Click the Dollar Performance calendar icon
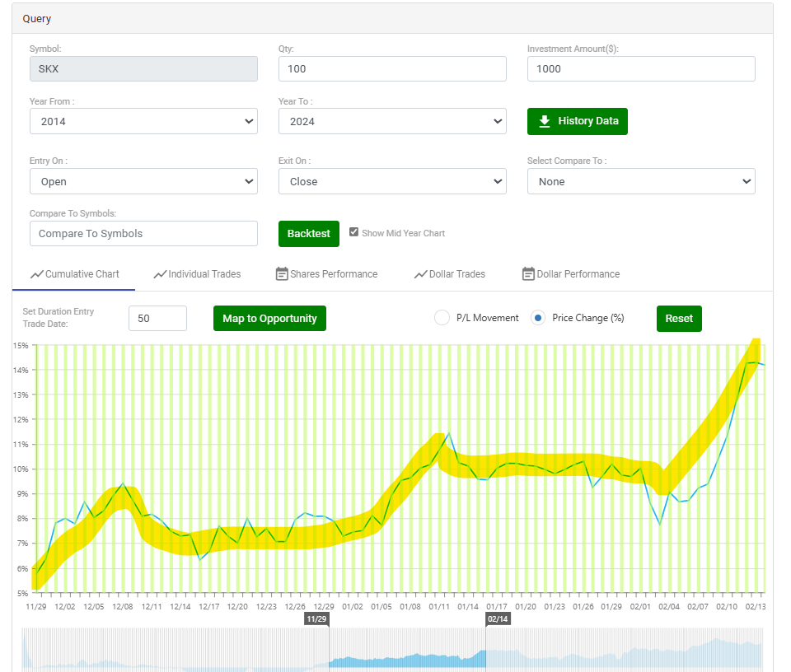Image resolution: width=791 pixels, height=672 pixels. click(x=528, y=273)
